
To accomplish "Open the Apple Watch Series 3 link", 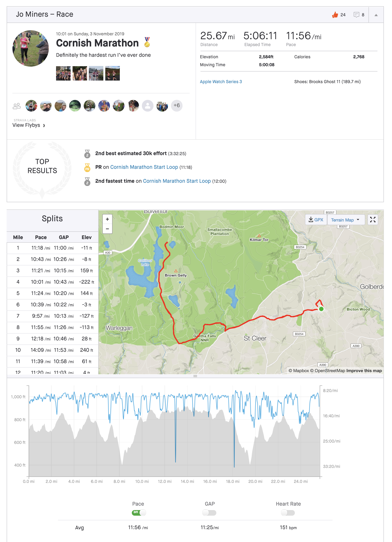I will click(x=221, y=82).
